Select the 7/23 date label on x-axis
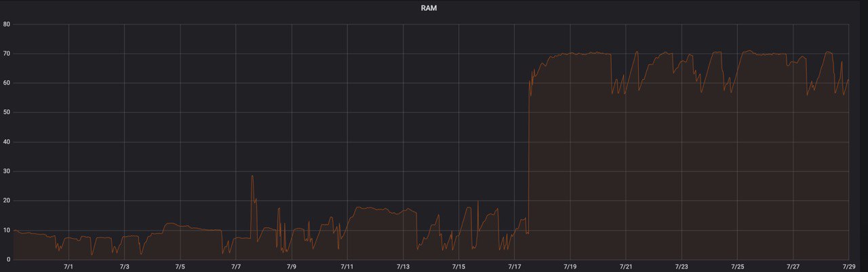 (x=682, y=267)
